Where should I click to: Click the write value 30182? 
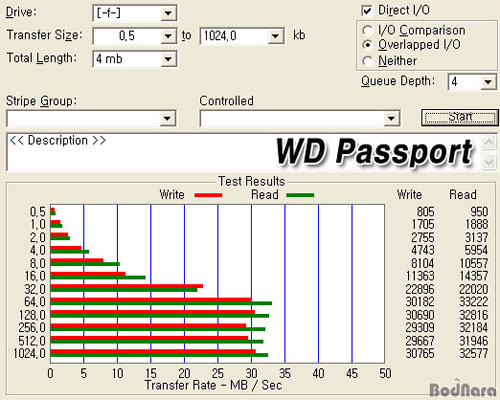pyautogui.click(x=420, y=302)
